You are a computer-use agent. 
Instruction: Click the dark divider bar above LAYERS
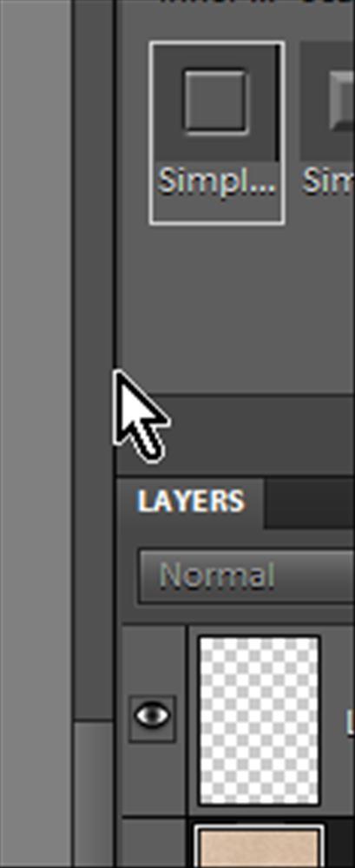[236, 435]
